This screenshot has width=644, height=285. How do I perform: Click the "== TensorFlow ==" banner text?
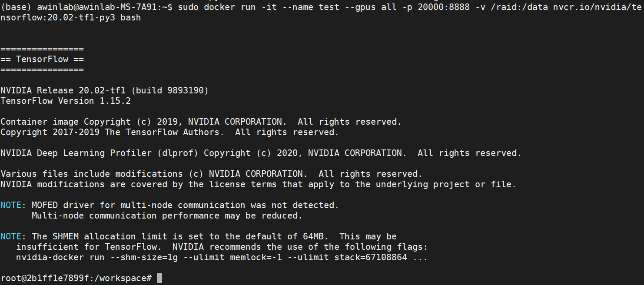(x=42, y=59)
